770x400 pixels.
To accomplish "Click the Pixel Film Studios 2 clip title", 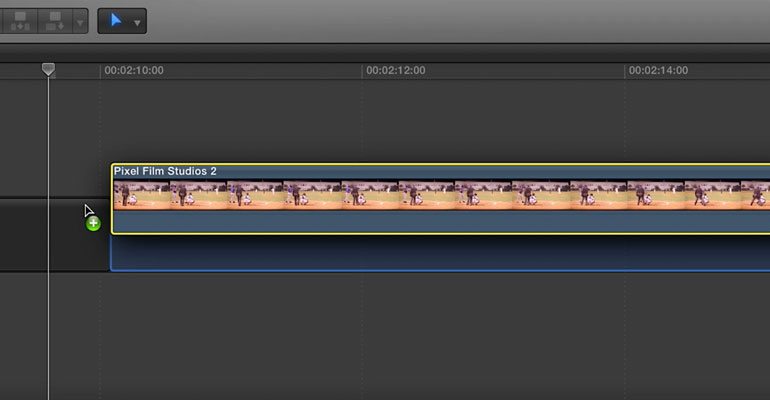I will click(165, 171).
